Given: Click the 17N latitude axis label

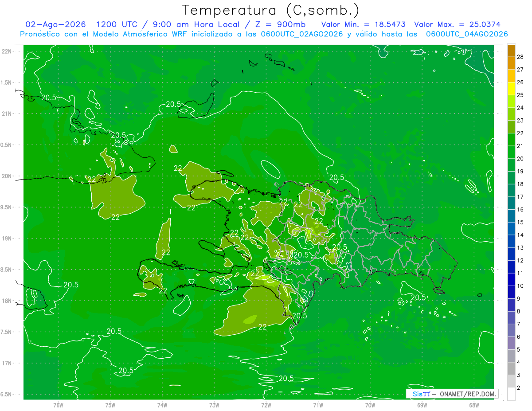Looking at the screenshot, I should (x=8, y=363).
